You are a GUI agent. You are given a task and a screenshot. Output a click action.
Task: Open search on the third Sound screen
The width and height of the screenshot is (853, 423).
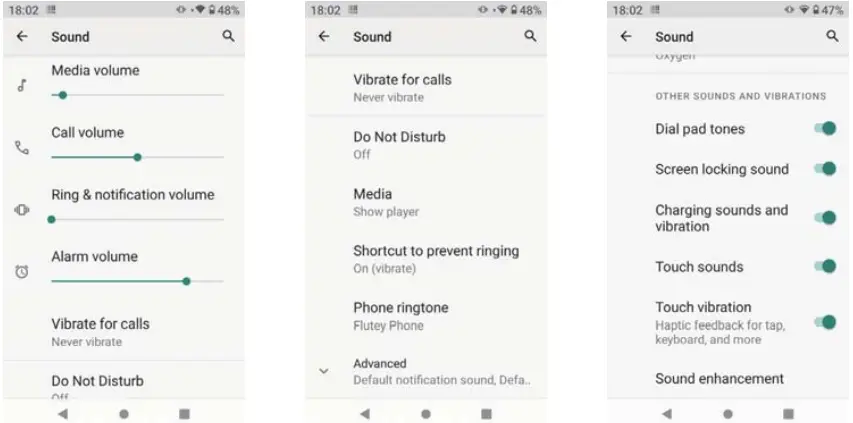point(832,36)
